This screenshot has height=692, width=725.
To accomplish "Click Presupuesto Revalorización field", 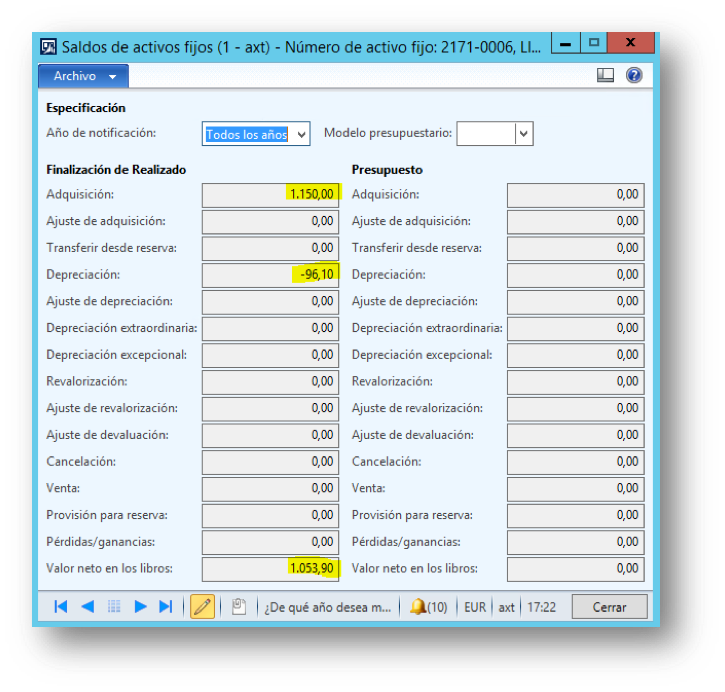I will tap(576, 382).
